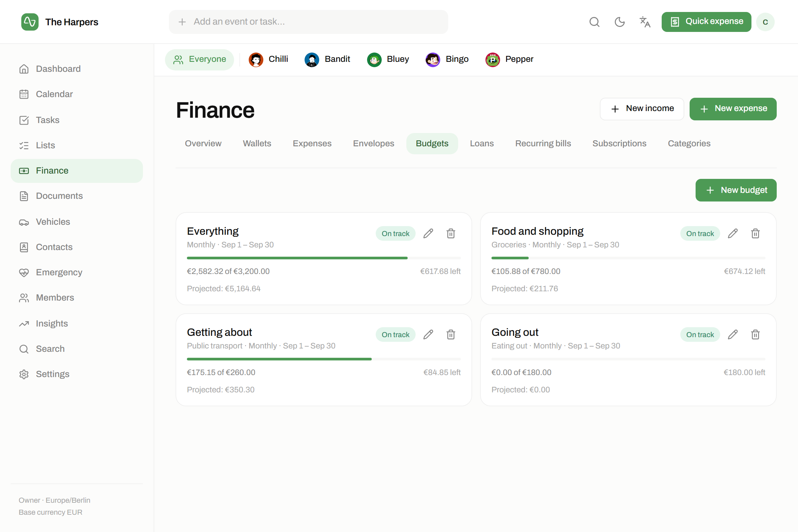Image resolution: width=798 pixels, height=532 pixels.
Task: Open the search magnifier icon in header
Action: [x=594, y=22]
